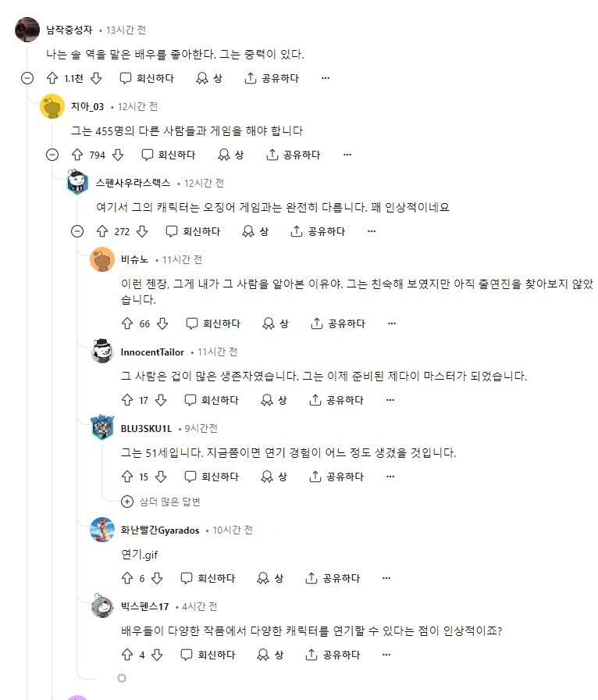
Task: Collapse the 치아_03 reply thread
Action: tap(52, 155)
